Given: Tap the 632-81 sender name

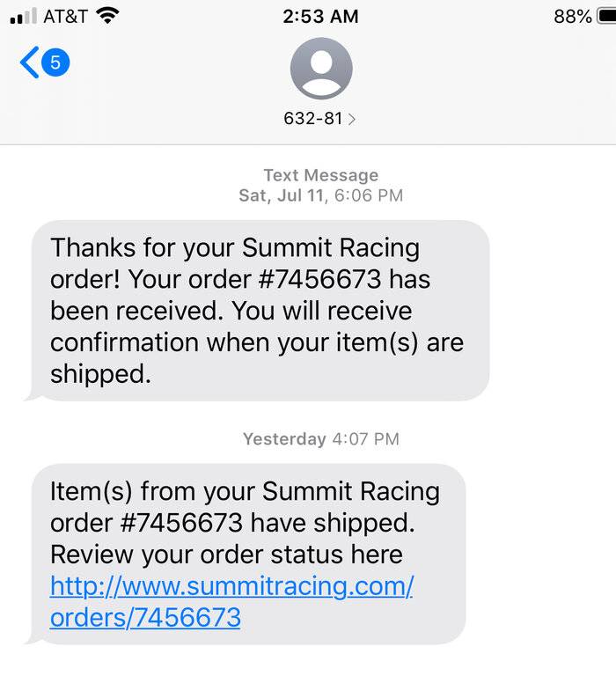Looking at the screenshot, I should tap(312, 118).
